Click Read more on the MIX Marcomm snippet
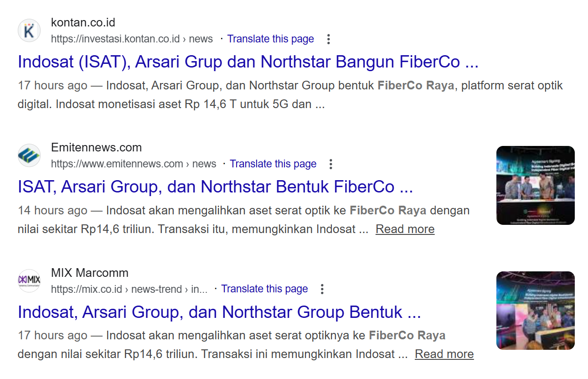This screenshot has height=379, width=588. [444, 354]
